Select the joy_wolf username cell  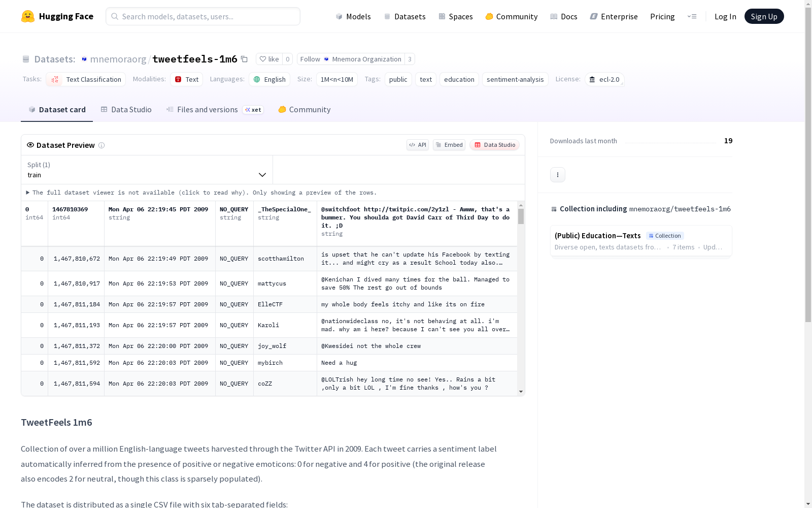(285, 346)
